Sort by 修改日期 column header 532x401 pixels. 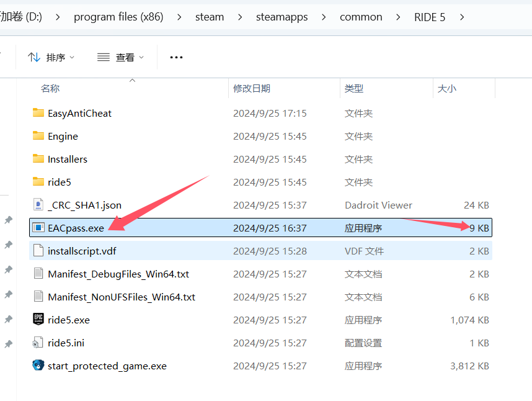pos(251,88)
